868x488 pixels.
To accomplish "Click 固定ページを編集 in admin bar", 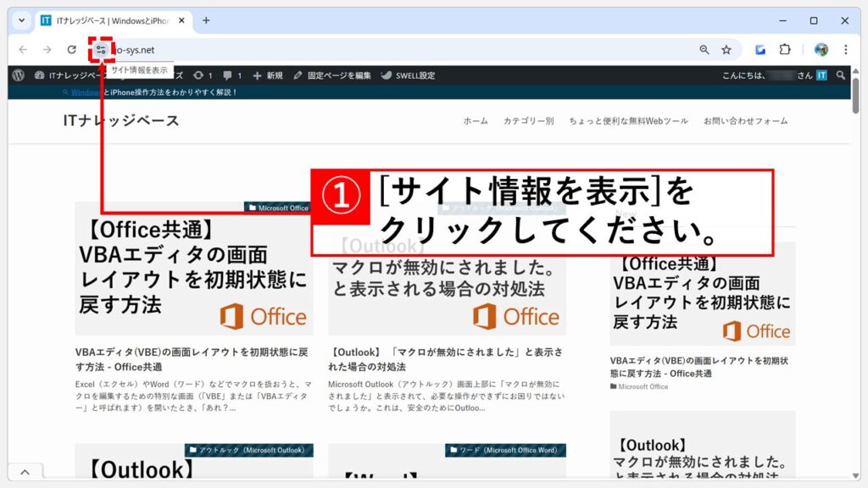I will click(x=332, y=75).
